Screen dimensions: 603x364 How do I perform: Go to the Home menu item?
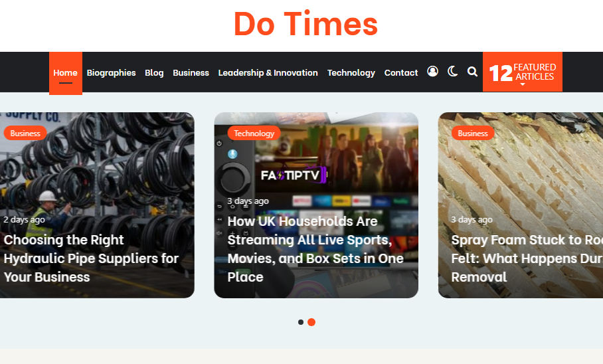click(65, 72)
